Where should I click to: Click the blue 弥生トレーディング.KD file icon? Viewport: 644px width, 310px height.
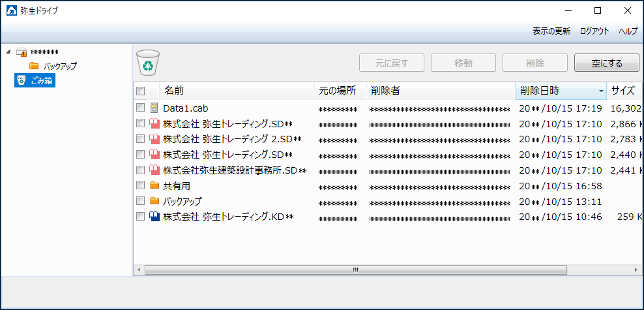(154, 217)
